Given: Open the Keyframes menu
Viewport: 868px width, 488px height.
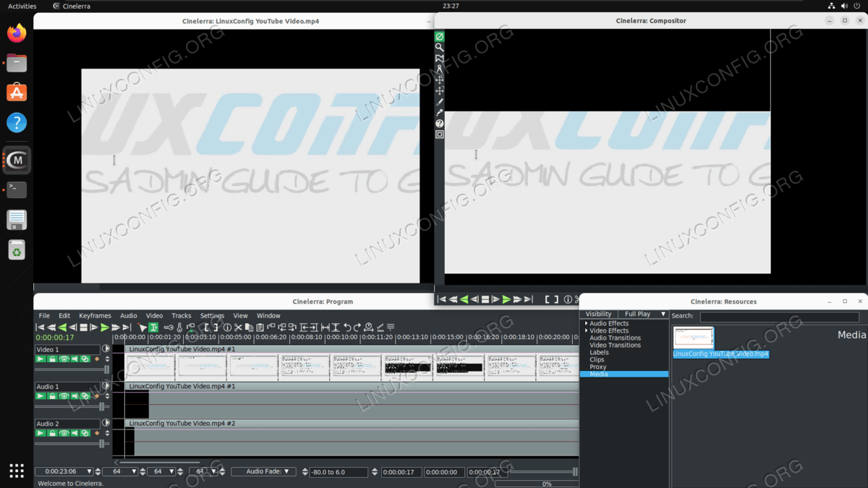Looking at the screenshot, I should point(95,315).
